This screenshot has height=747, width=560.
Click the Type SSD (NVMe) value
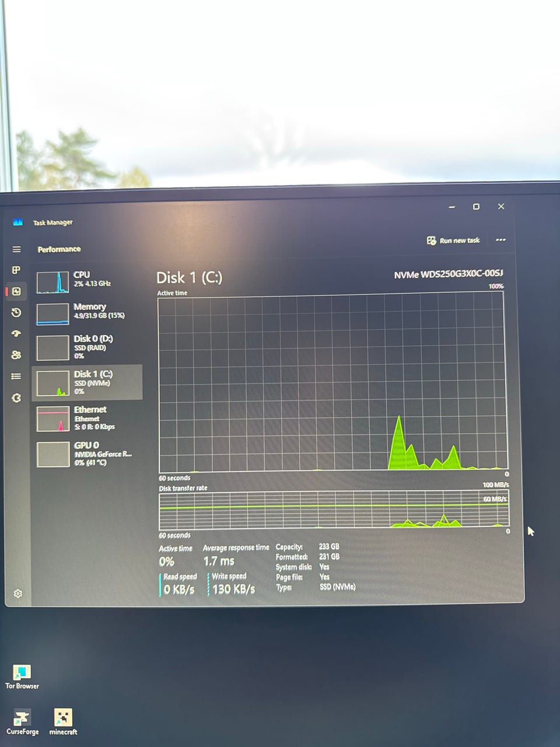pyautogui.click(x=337, y=587)
